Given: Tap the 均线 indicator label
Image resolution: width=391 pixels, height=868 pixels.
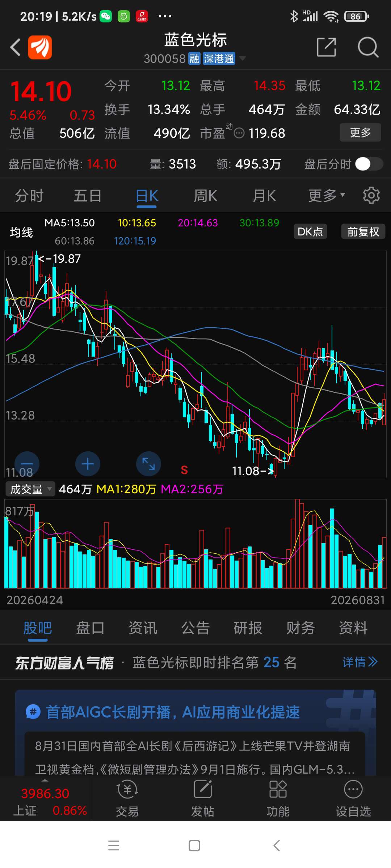Looking at the screenshot, I should (x=21, y=232).
